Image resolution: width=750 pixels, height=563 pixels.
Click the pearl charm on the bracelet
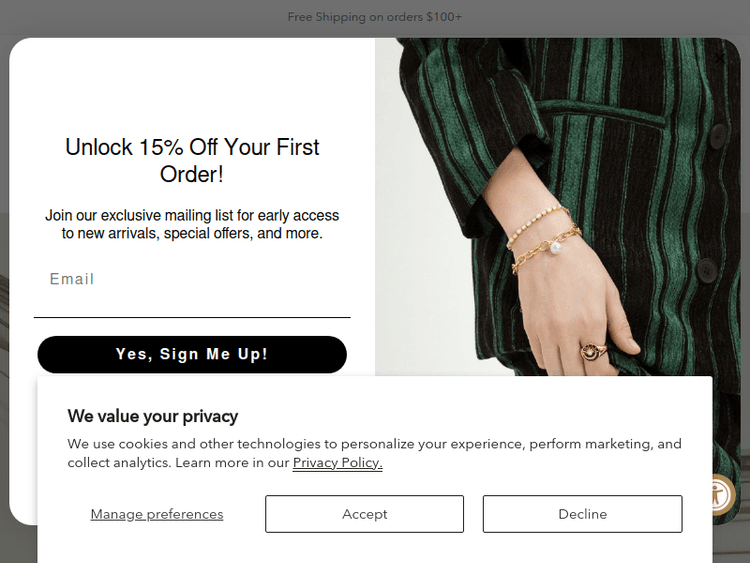[x=554, y=247]
